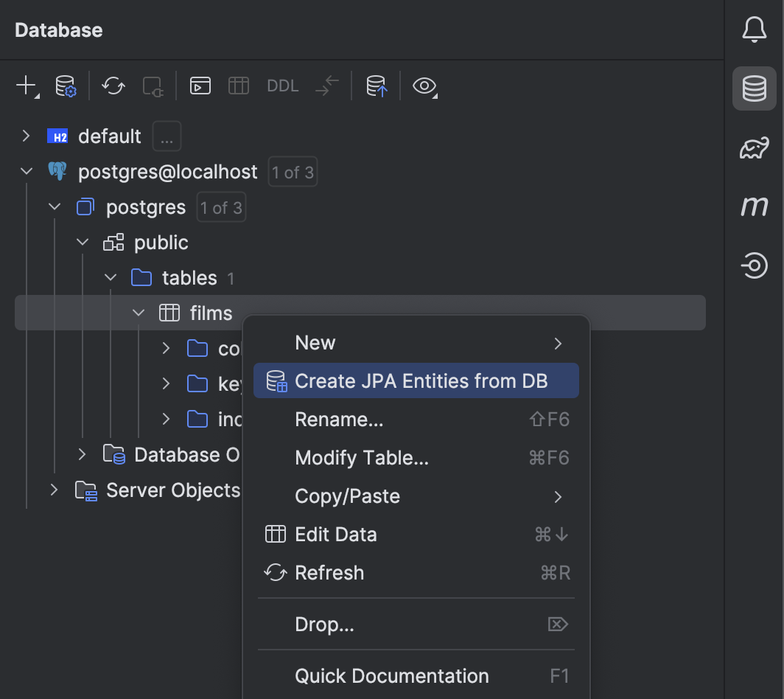Open view options via the eye icon
The width and height of the screenshot is (784, 699).
coord(424,86)
